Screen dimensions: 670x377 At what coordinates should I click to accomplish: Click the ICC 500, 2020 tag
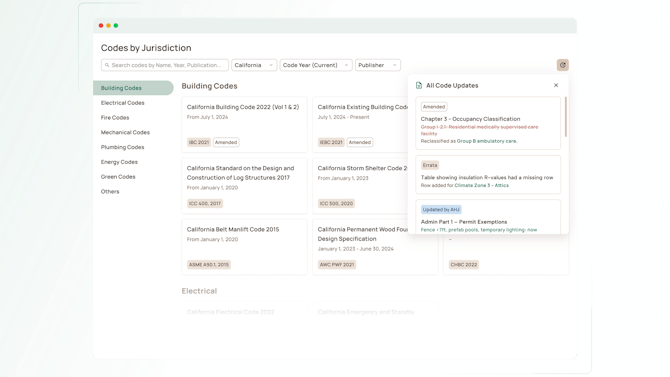pos(336,203)
